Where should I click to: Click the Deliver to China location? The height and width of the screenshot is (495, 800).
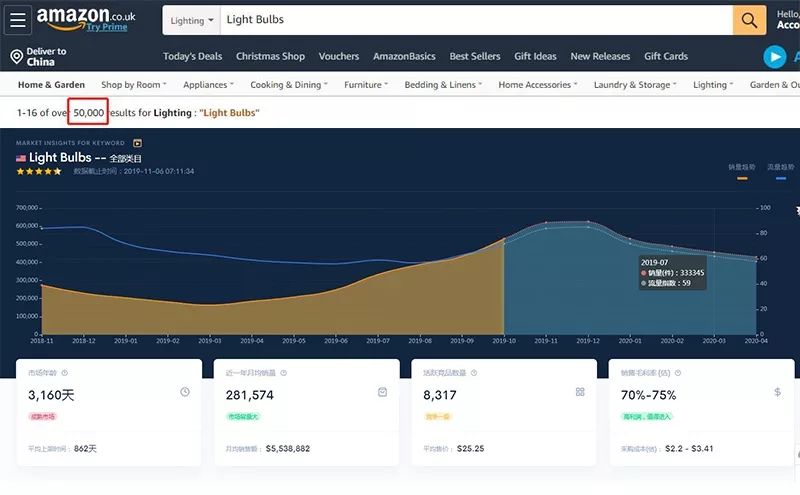[38, 56]
